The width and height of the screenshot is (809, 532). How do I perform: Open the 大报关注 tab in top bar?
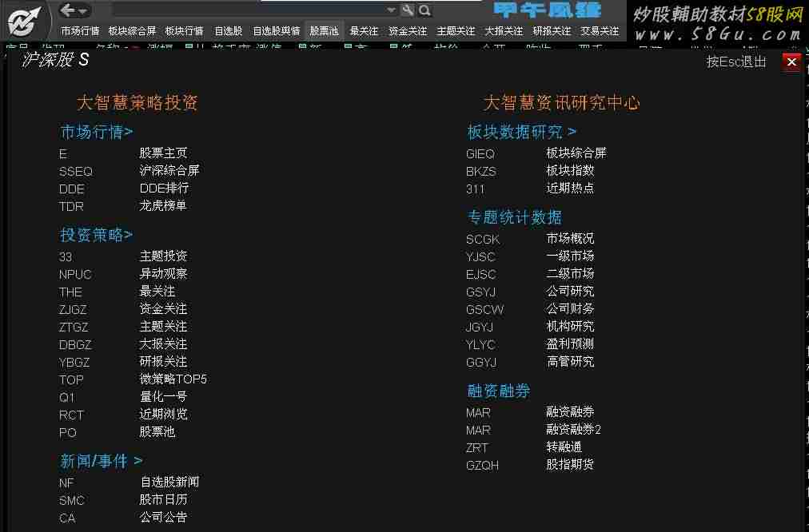coord(504,31)
